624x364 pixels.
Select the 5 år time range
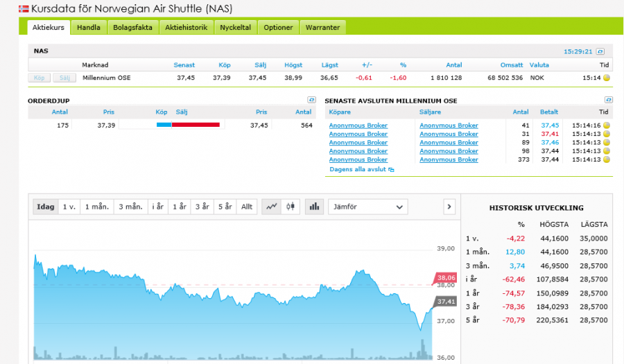click(x=224, y=207)
